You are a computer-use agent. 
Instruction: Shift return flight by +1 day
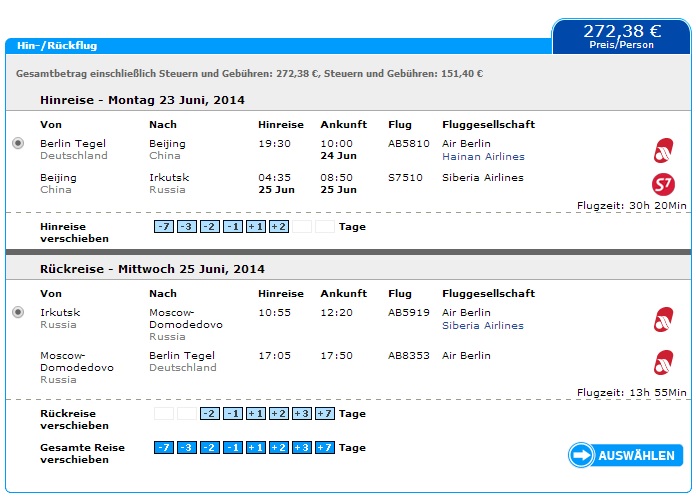pos(256,414)
